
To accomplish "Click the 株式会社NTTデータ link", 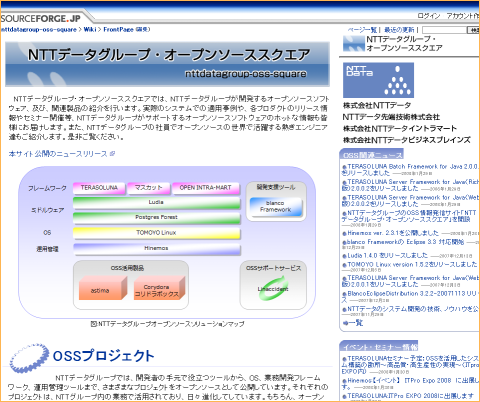I will 377,106.
